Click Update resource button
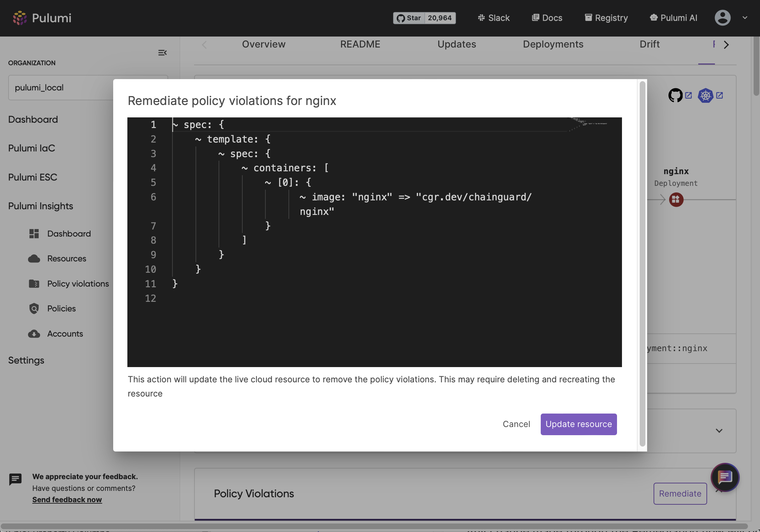This screenshot has width=760, height=532. click(x=579, y=424)
